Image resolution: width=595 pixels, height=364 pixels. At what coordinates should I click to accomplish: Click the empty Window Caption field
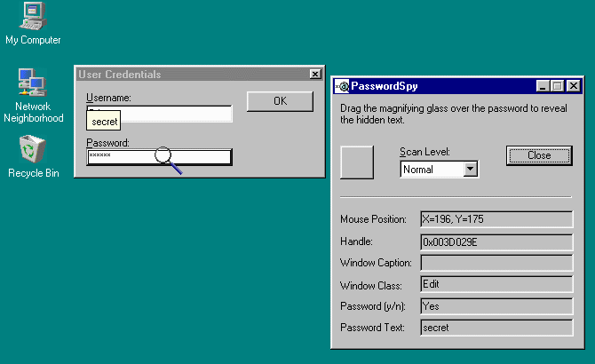(496, 263)
